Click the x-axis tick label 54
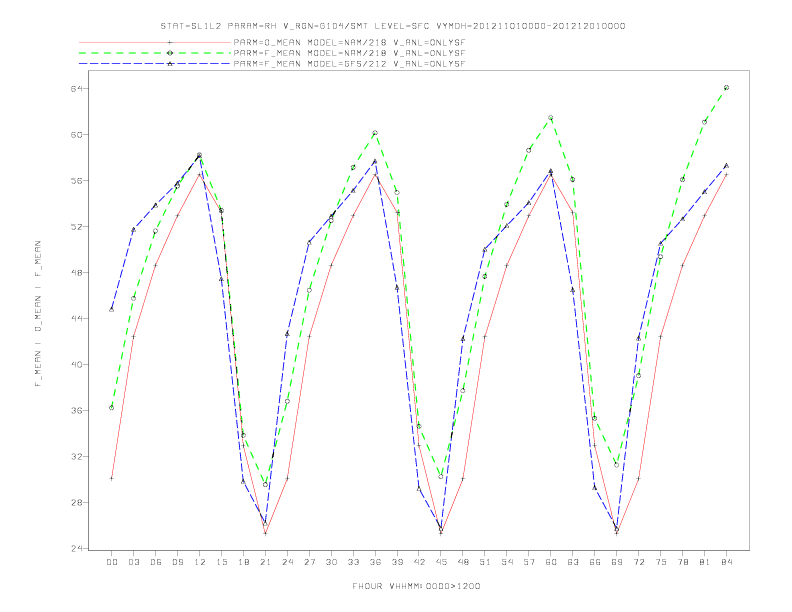792x612 pixels. (x=507, y=562)
